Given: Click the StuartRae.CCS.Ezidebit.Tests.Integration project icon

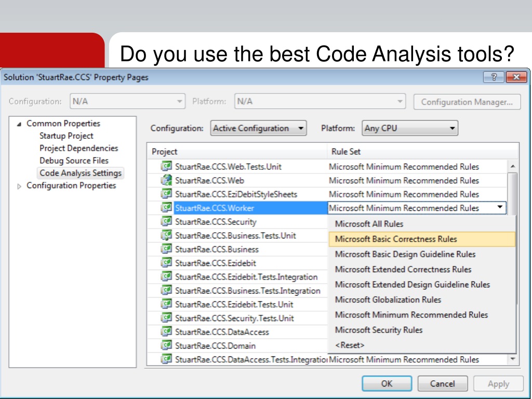Looking at the screenshot, I should pos(166,276).
